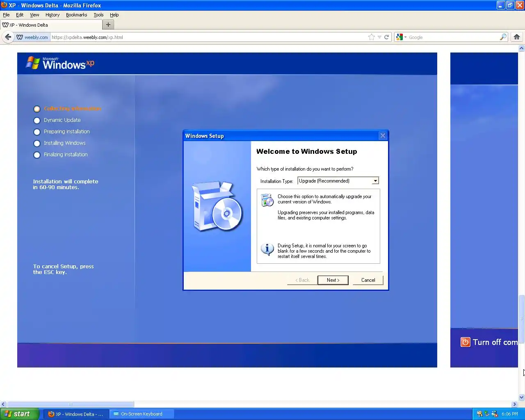The width and height of the screenshot is (525, 420).
Task: Bookmark this page with the star icon
Action: [x=371, y=37]
